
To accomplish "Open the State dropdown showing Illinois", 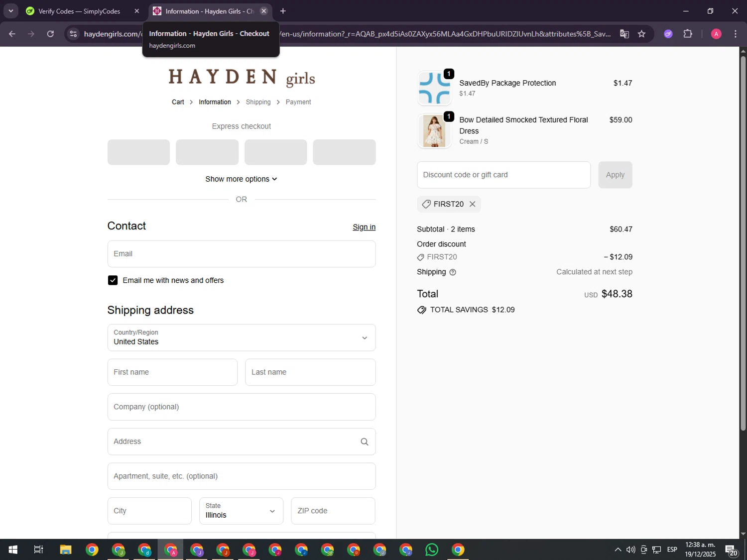I will [241, 511].
